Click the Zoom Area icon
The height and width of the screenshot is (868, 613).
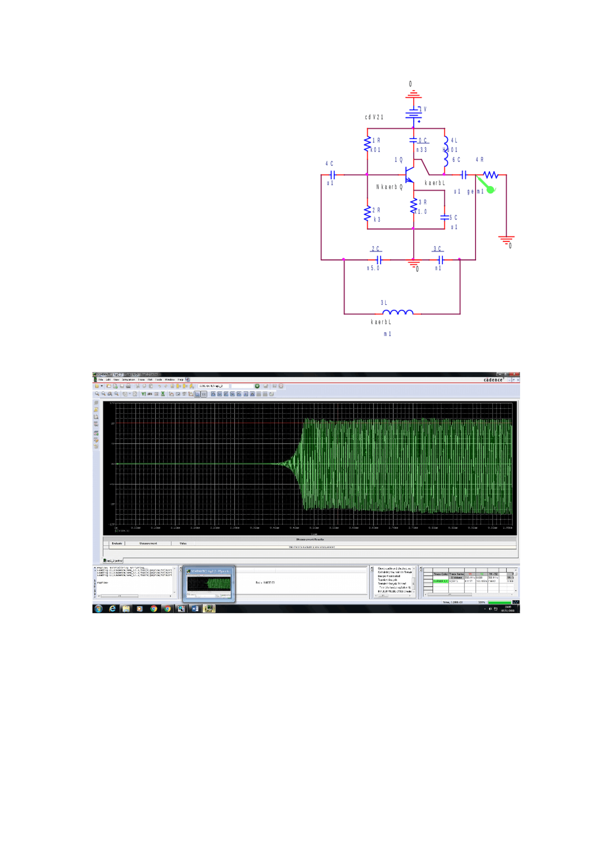tap(110, 394)
